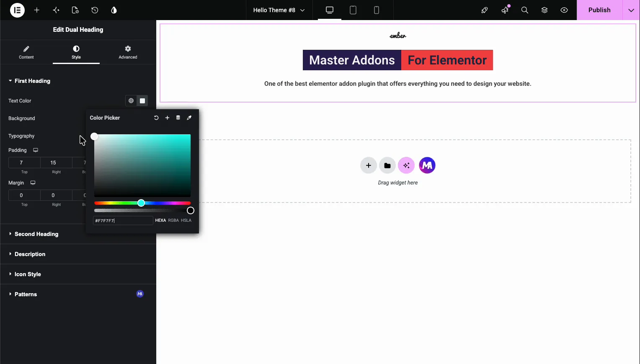Click the rocket launch icon in top bar
The height and width of the screenshot is (364, 640).
click(485, 10)
